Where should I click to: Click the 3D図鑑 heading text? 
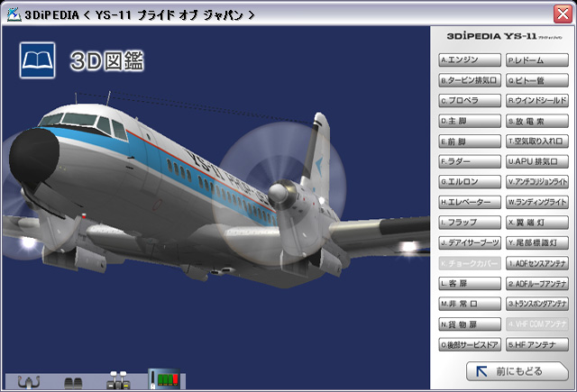point(107,60)
